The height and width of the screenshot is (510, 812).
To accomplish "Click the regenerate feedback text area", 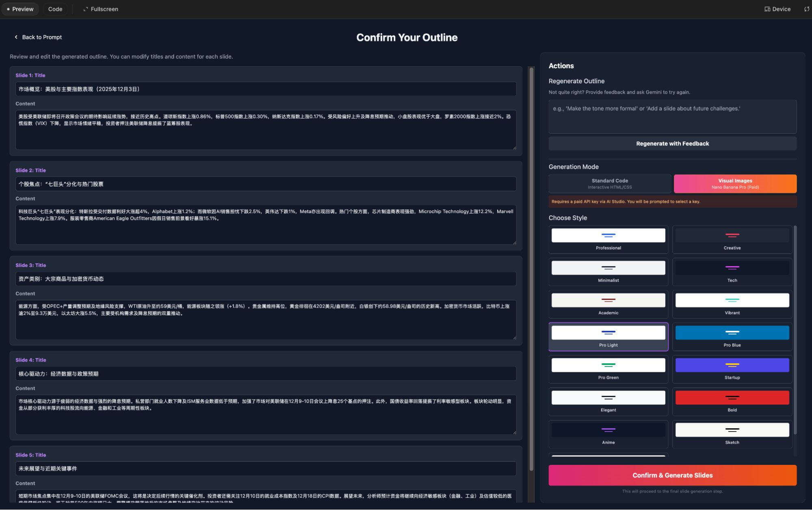I will [x=672, y=117].
